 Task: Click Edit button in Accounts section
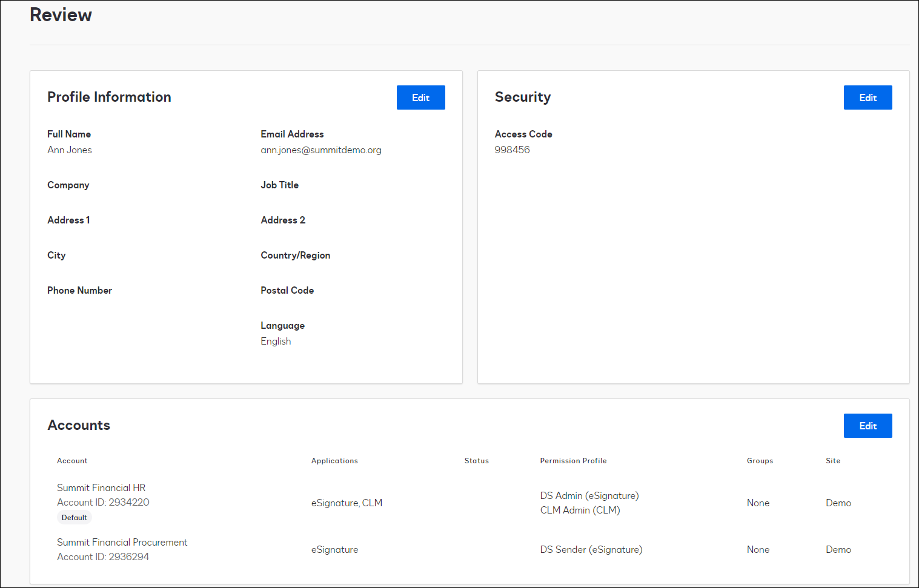(x=868, y=426)
